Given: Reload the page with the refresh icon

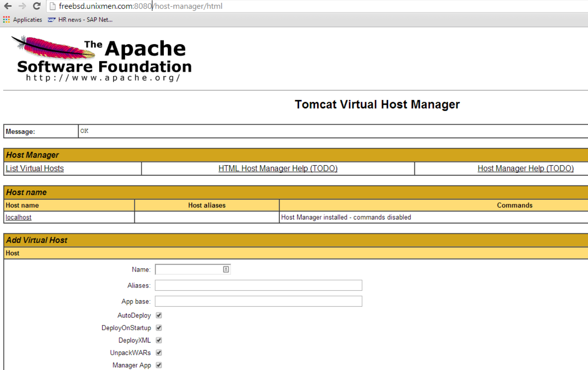Looking at the screenshot, I should [37, 6].
